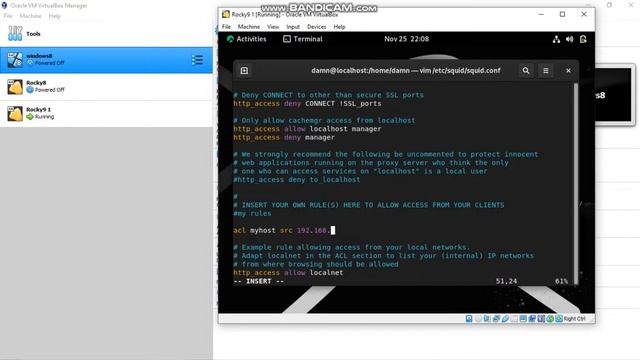The image size is (640, 360).
Task: Open Help menu in Rocky9 VM window
Action: tap(339, 27)
